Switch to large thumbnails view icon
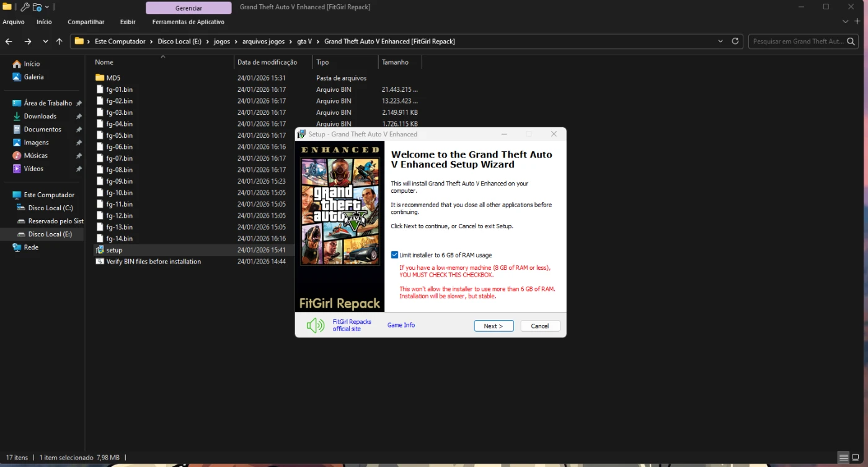868x467 pixels. tap(856, 458)
